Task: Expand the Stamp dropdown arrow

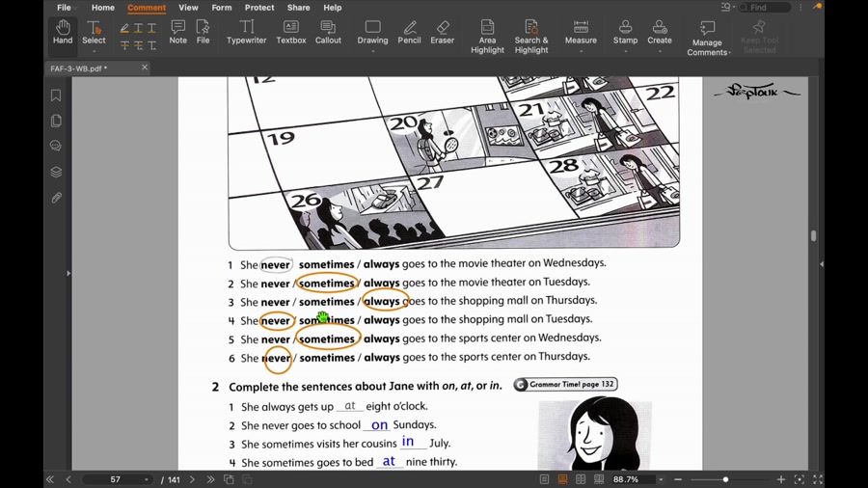Action: point(625,51)
